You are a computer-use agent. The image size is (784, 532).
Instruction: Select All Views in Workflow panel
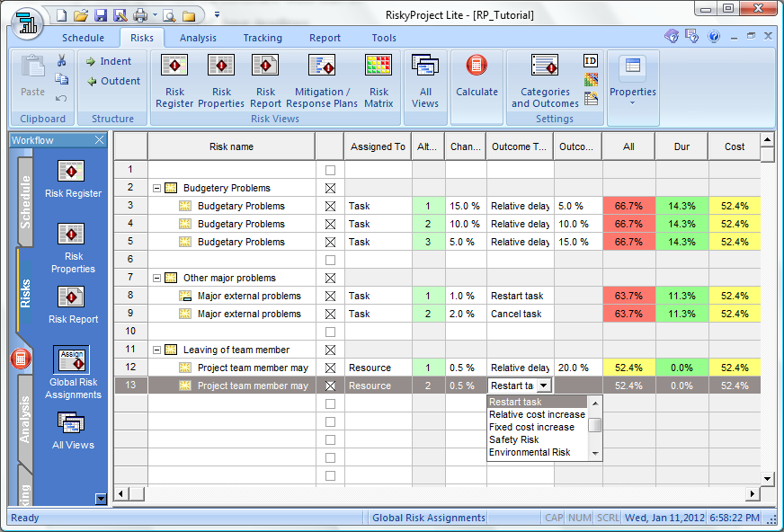[73, 430]
